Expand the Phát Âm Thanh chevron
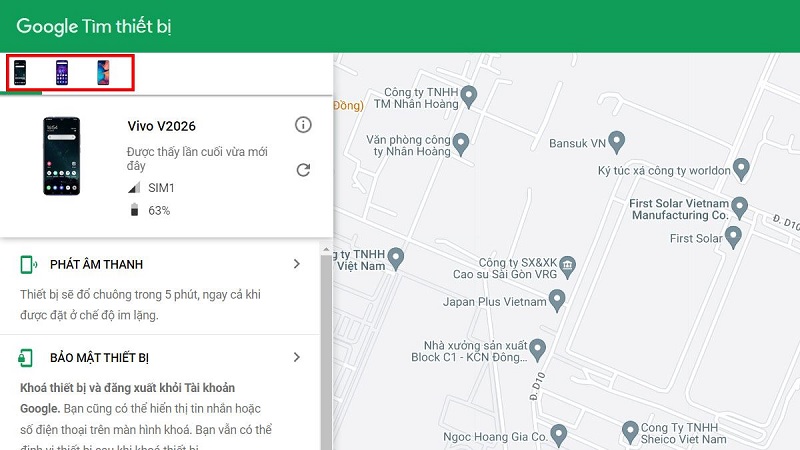 click(296, 264)
